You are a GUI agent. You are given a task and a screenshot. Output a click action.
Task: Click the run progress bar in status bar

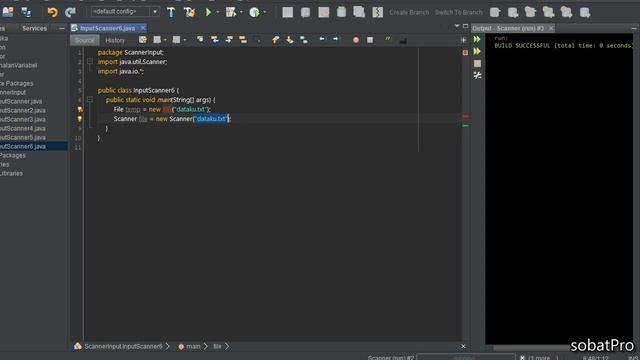click(x=465, y=358)
